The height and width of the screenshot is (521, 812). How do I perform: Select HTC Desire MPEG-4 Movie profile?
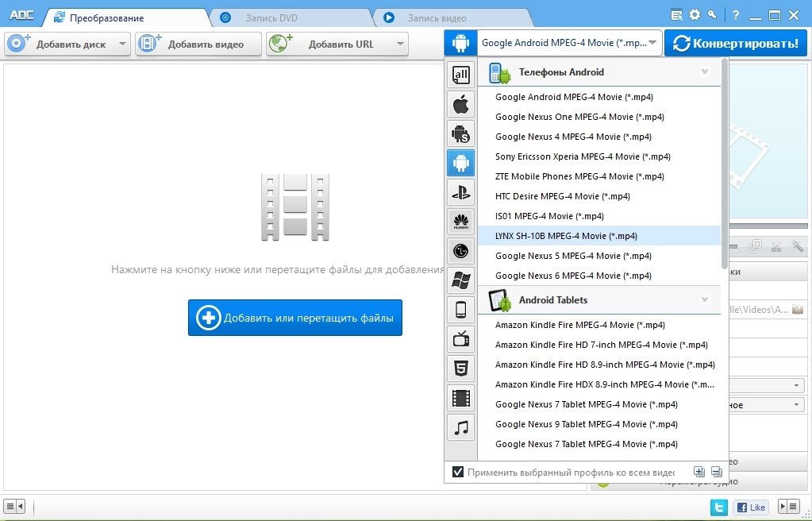click(599, 196)
